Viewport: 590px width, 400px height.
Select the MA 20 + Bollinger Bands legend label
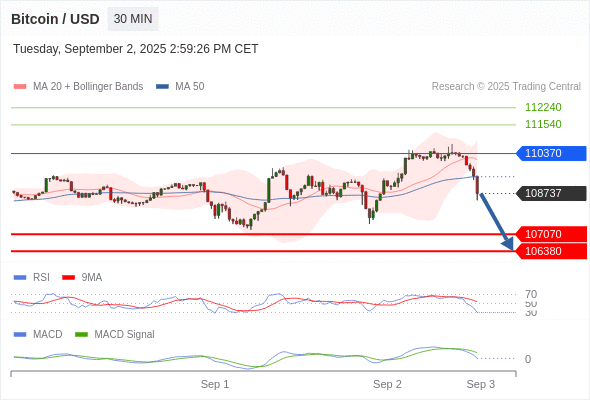click(88, 87)
